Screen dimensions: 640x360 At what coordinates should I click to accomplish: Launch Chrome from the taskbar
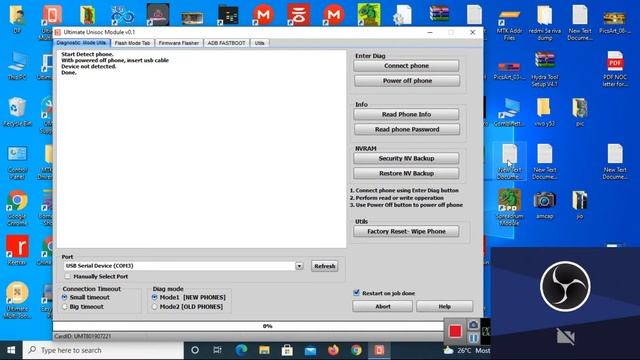(x=356, y=350)
